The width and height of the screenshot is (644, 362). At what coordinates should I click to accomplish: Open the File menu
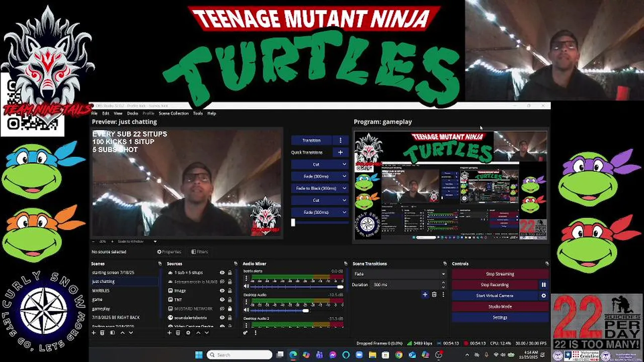point(94,113)
